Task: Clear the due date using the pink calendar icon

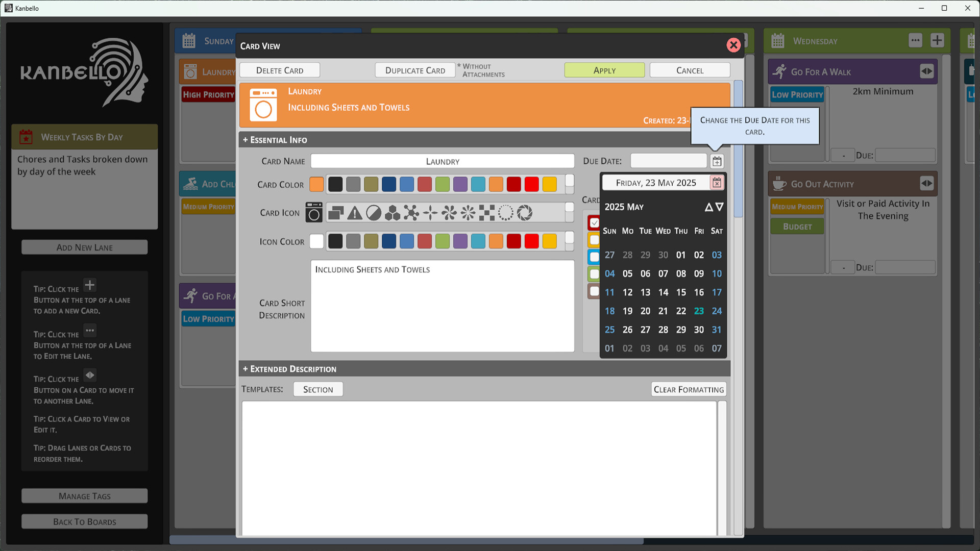Action: 717,182
